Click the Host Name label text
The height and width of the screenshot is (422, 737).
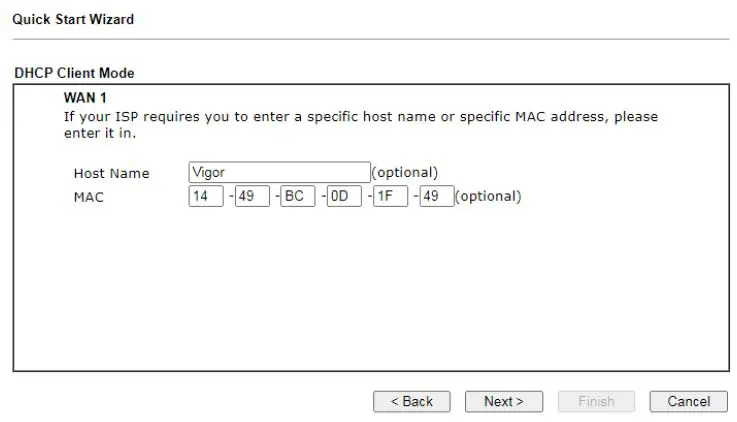point(111,173)
